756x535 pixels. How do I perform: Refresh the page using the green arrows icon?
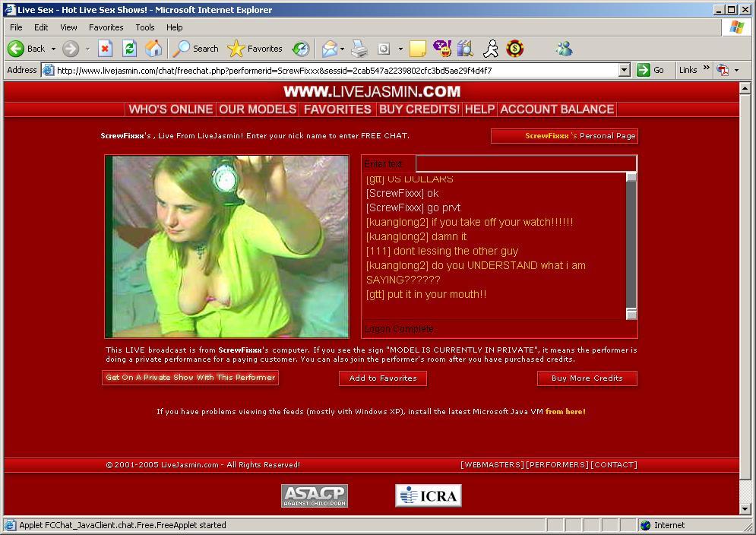tap(129, 49)
